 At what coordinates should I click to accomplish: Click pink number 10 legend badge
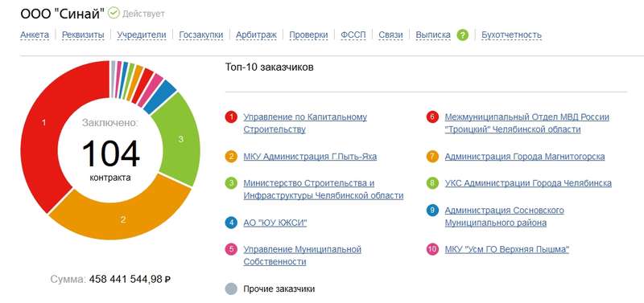(432, 249)
